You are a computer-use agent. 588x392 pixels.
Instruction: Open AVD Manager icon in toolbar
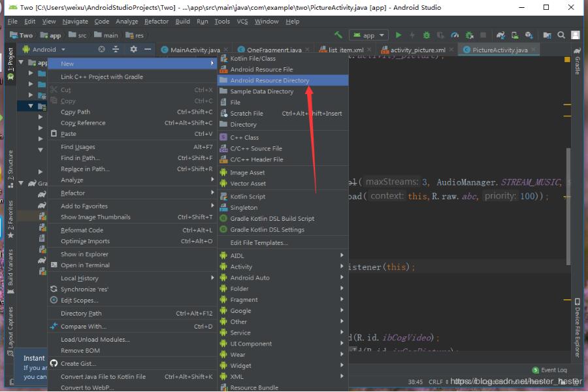click(515, 35)
